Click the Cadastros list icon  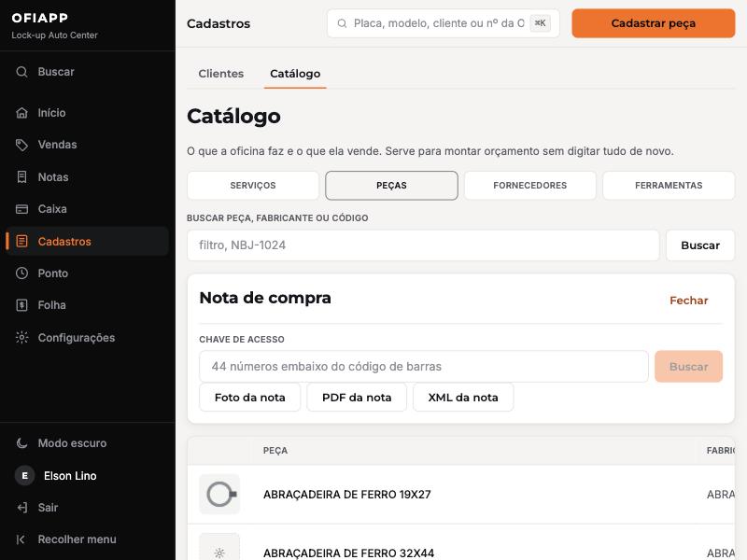point(21,242)
